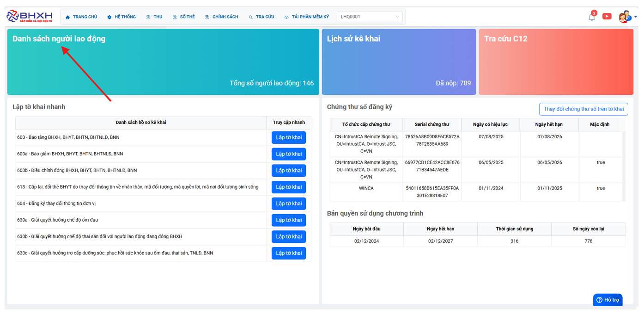Click Lập tờ khai for form 630a
Viewport: 644px width, 315px height.
289,220
